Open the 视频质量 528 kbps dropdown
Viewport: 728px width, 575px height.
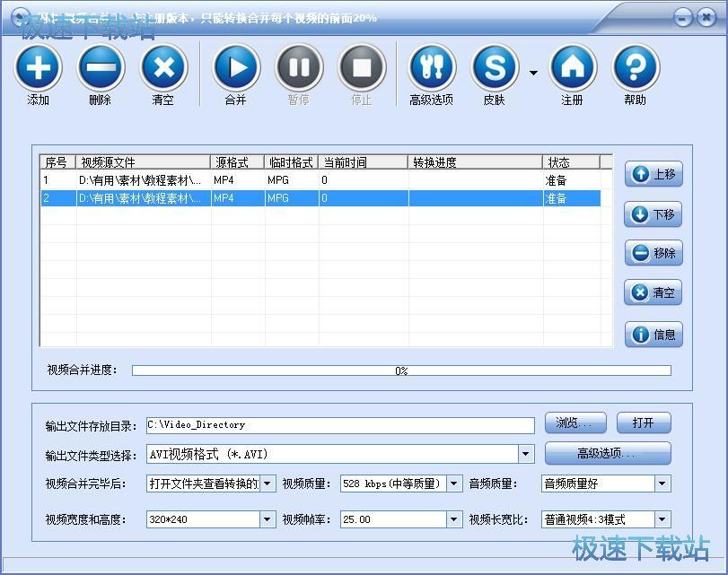coord(454,484)
